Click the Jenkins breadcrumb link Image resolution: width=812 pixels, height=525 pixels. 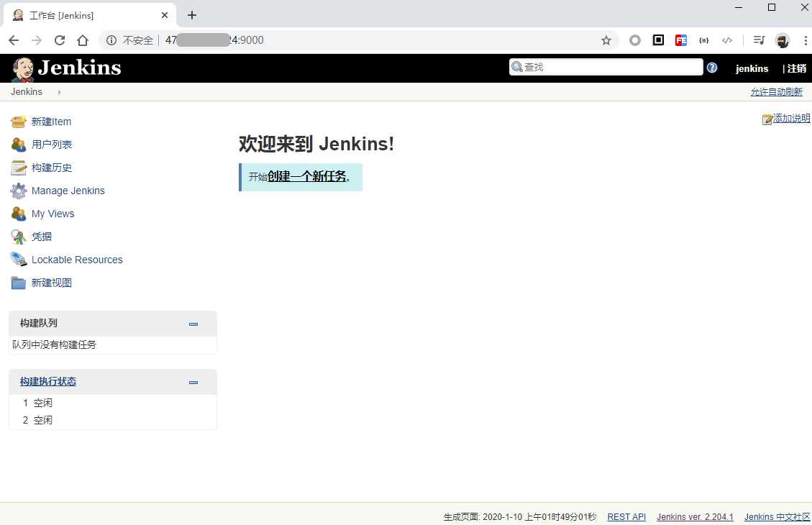pos(27,91)
